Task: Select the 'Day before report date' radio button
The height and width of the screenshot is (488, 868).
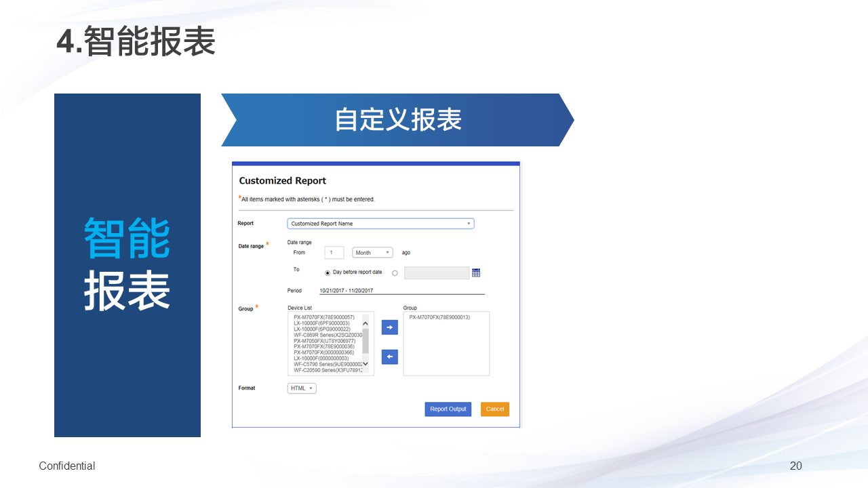Action: [328, 272]
